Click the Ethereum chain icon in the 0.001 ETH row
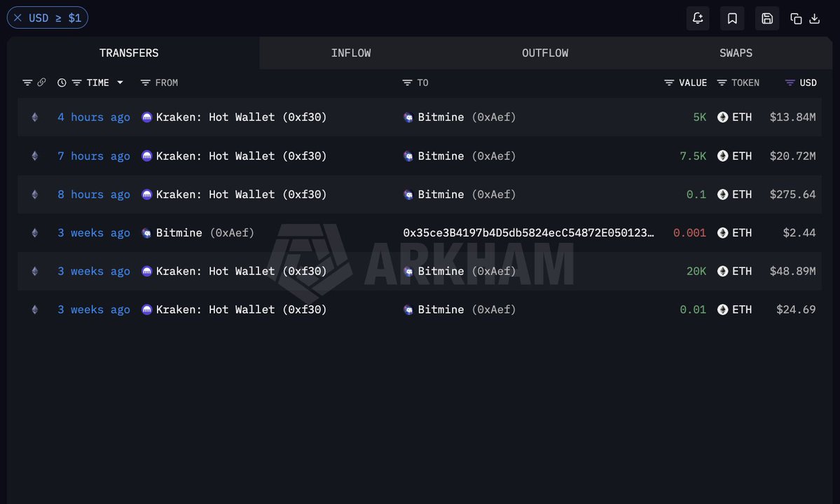This screenshot has height=504, width=840. [35, 232]
